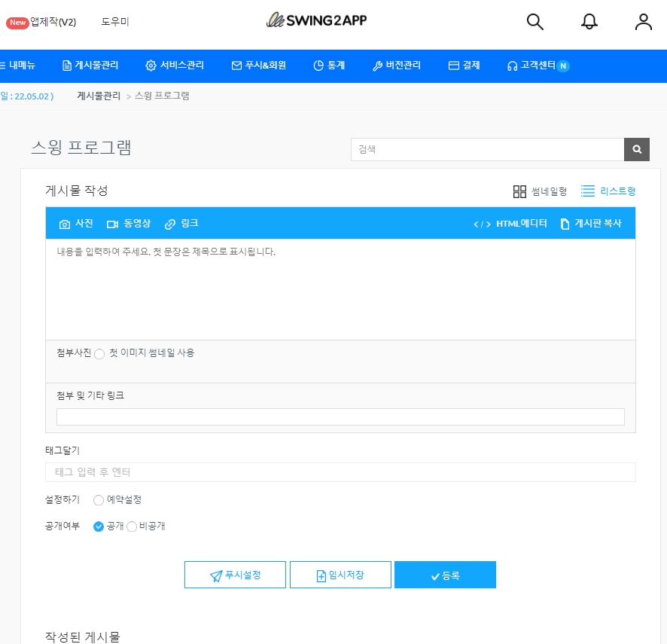
Task: Click the dark search button beside 검색 field
Action: 636,149
